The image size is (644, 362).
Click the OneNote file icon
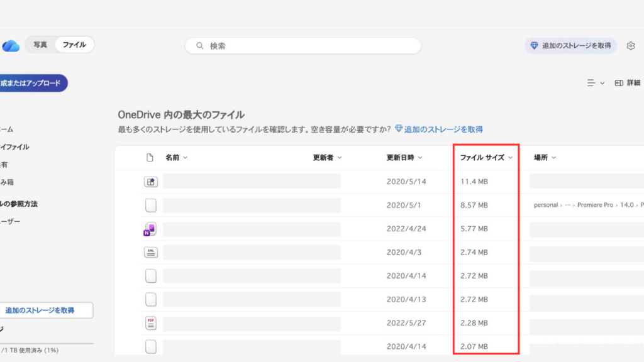[x=150, y=229]
